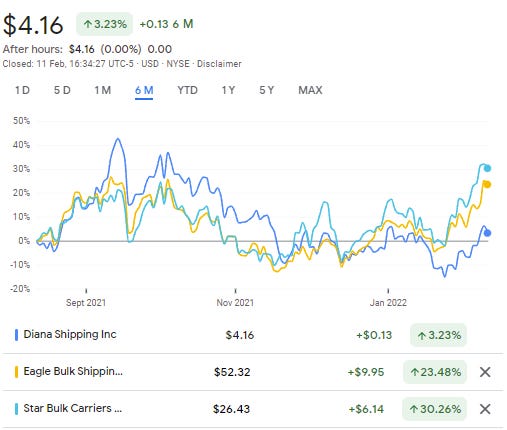
Task: Click Star Bulk teal color marker
Action: [16, 409]
